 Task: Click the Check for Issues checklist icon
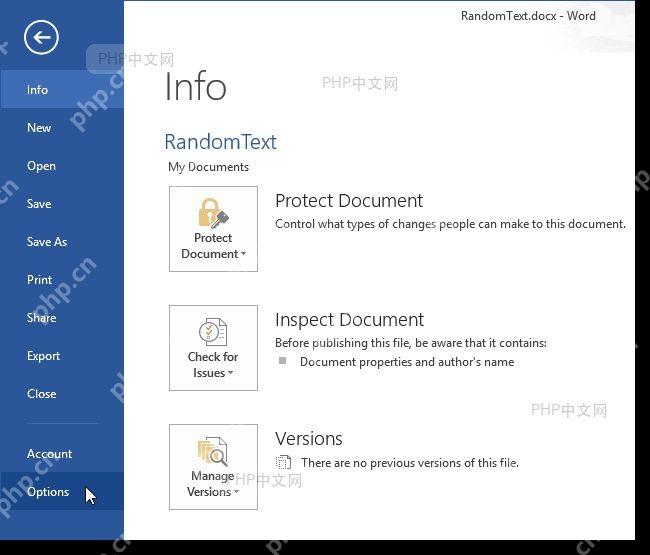pyautogui.click(x=213, y=332)
